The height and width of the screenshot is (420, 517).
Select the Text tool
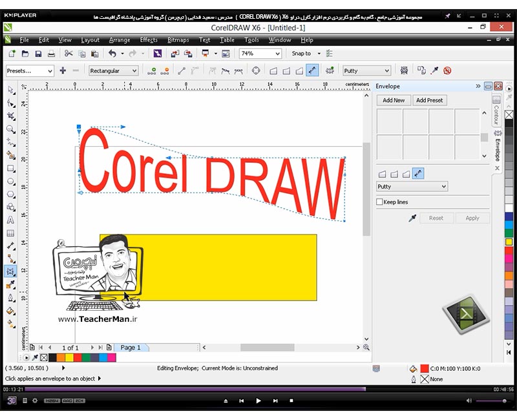10,220
